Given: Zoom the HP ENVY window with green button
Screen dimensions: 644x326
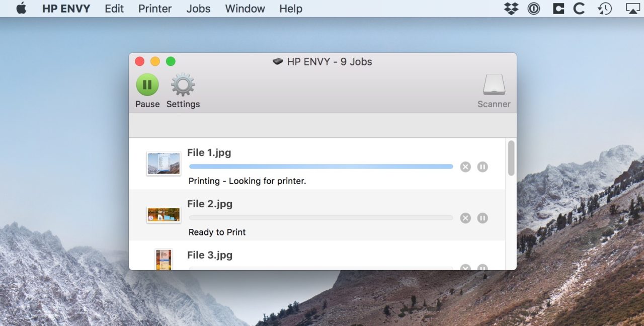Looking at the screenshot, I should click(x=171, y=61).
